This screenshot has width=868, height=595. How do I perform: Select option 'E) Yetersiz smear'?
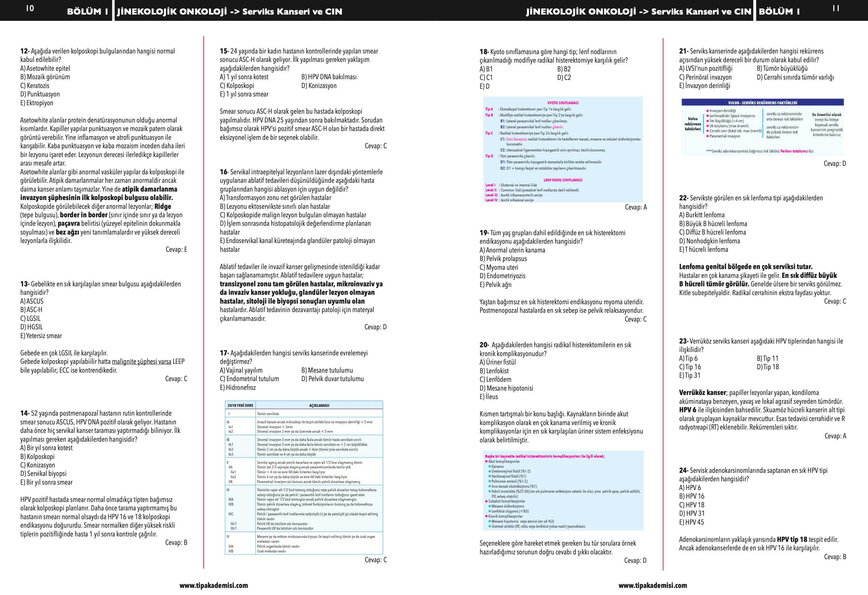point(41,336)
